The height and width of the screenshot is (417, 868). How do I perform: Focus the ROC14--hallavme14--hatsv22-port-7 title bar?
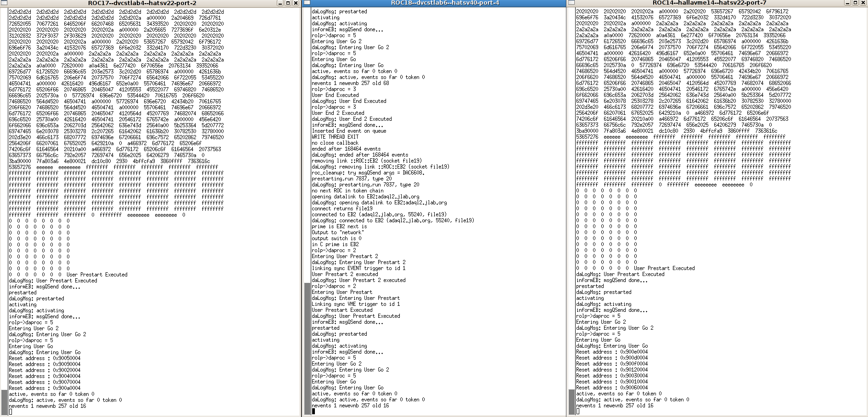pyautogui.click(x=709, y=3)
